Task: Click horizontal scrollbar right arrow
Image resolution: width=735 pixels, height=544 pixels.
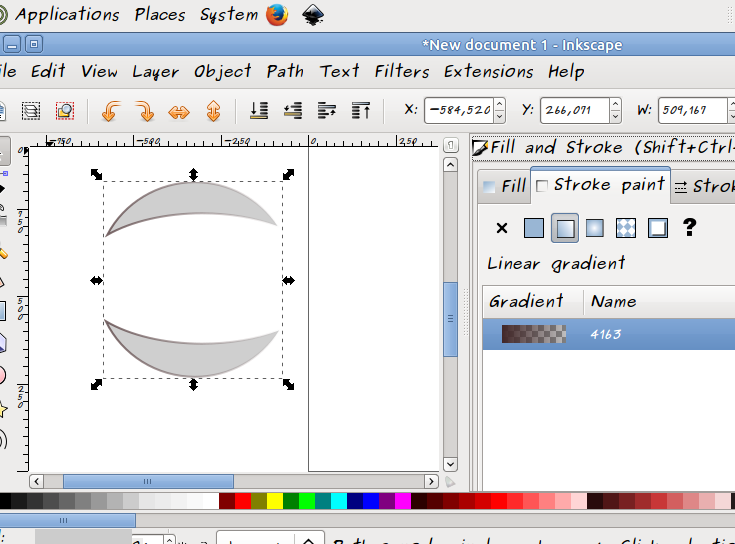Action: point(431,481)
